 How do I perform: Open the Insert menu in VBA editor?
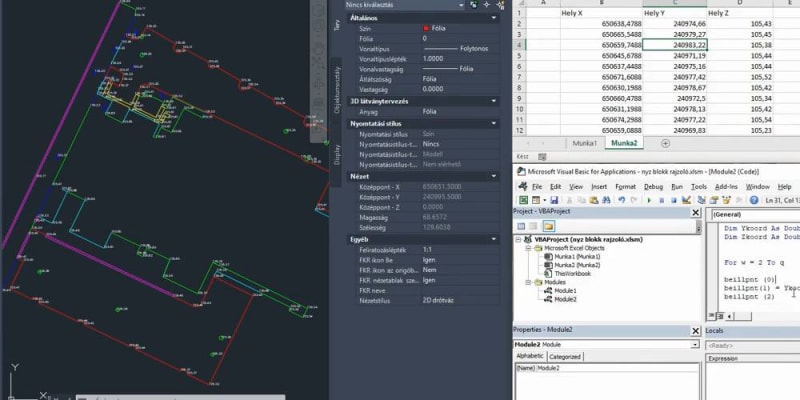coord(599,187)
